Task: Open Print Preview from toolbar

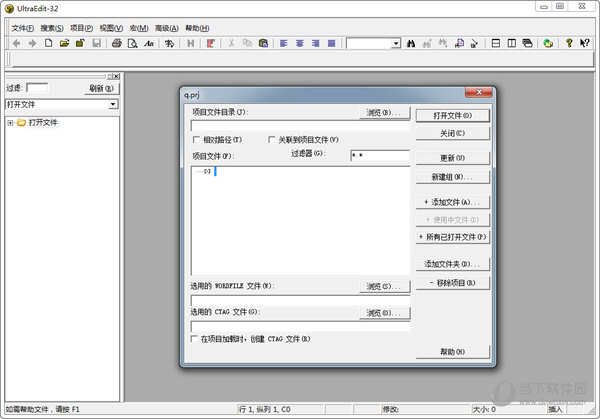Action: [x=132, y=43]
